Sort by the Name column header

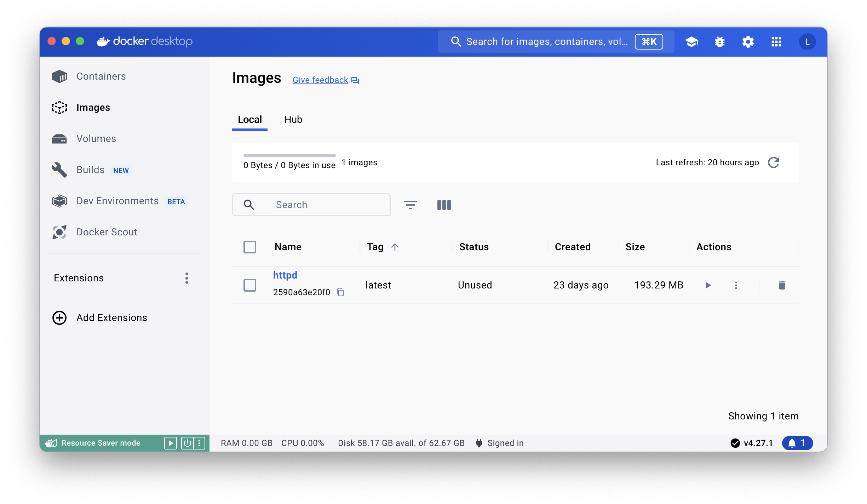click(x=288, y=247)
